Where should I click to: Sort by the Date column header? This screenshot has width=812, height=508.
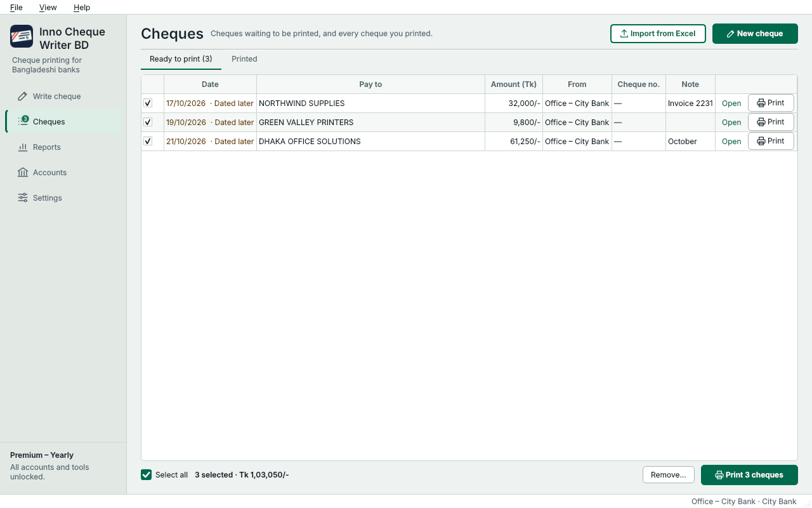(210, 84)
